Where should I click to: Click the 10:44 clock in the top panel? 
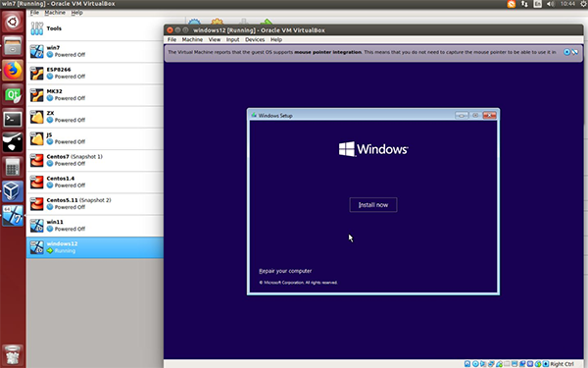[x=567, y=4]
